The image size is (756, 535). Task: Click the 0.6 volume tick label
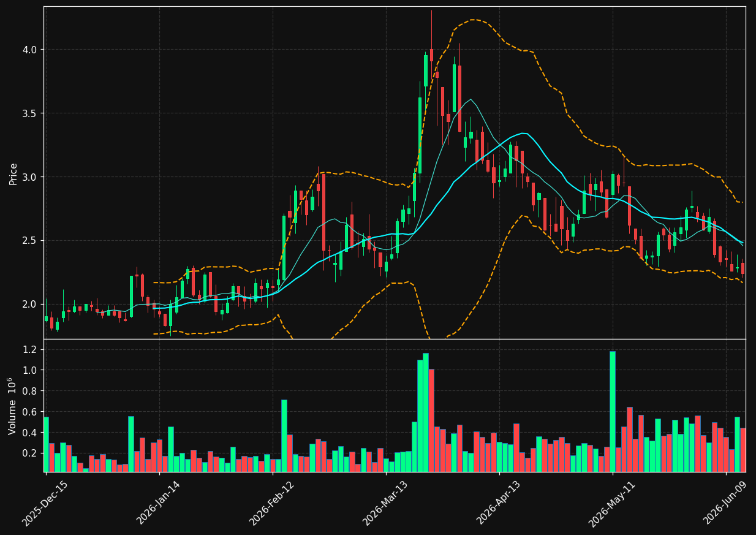point(31,412)
